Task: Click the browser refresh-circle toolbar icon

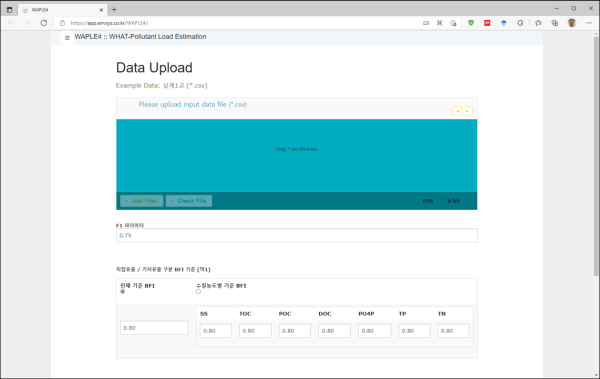Action: click(x=520, y=23)
